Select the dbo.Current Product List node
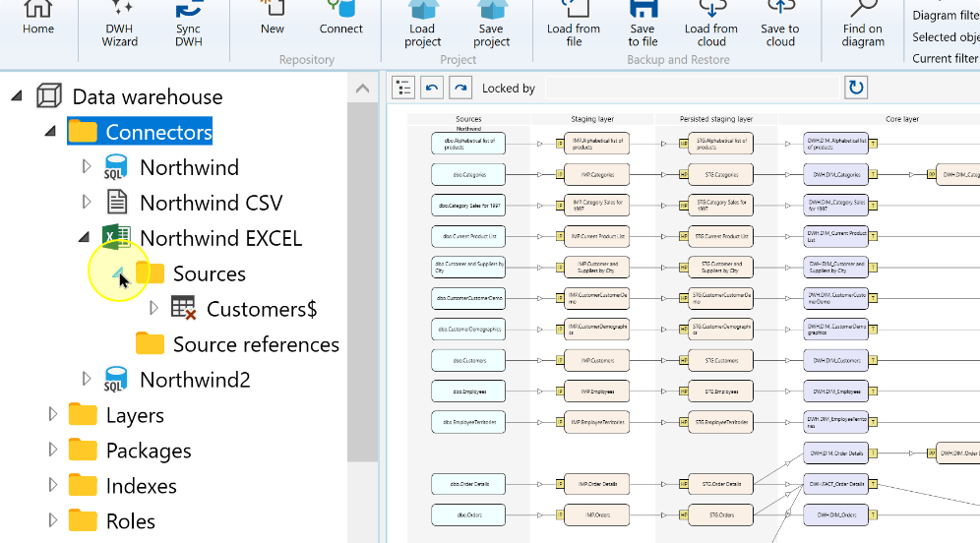Image resolution: width=980 pixels, height=543 pixels. (468, 236)
